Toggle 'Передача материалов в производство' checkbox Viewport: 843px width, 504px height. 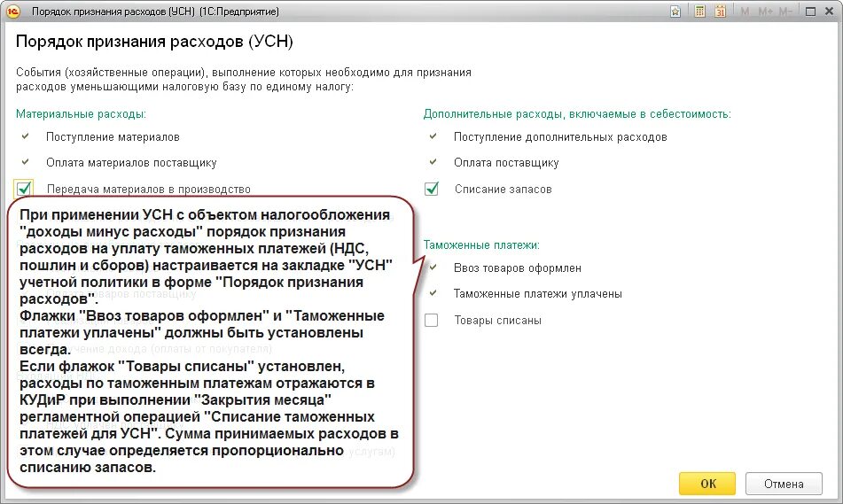pyautogui.click(x=24, y=190)
